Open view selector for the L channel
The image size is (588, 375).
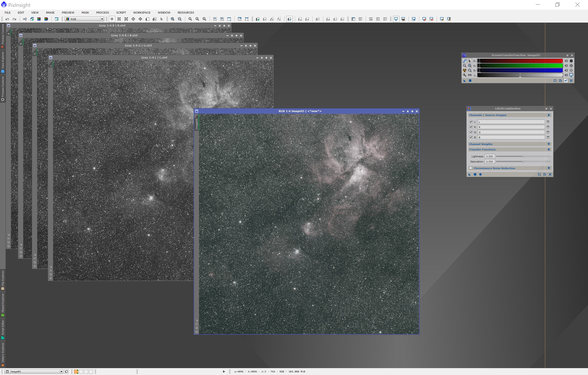[x=548, y=122]
